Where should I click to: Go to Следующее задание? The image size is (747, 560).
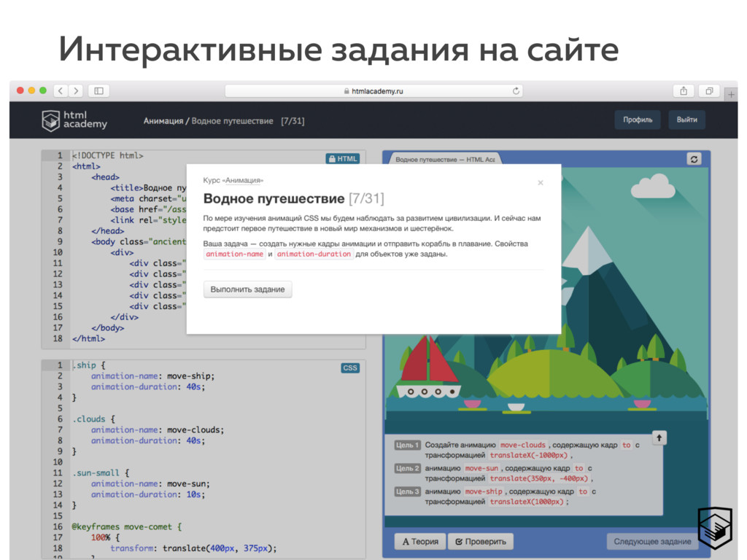click(651, 542)
